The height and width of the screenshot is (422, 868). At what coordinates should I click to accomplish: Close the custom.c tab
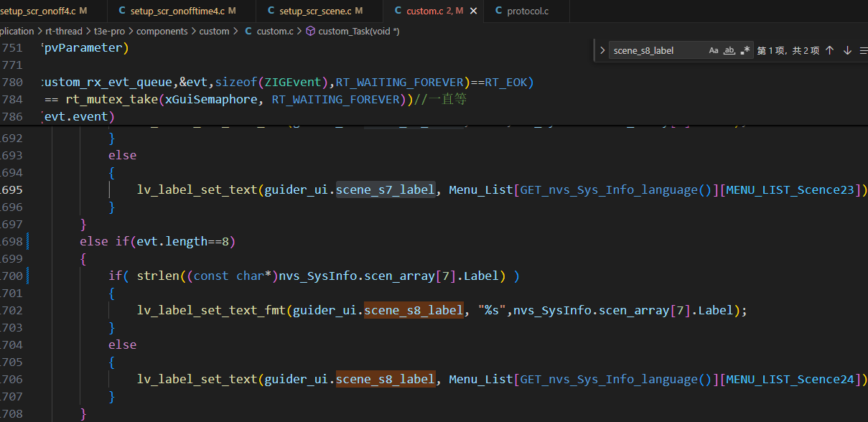coord(473,11)
